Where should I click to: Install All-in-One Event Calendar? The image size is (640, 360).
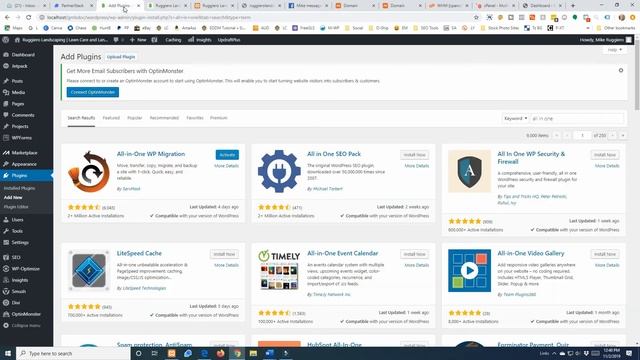(x=414, y=254)
